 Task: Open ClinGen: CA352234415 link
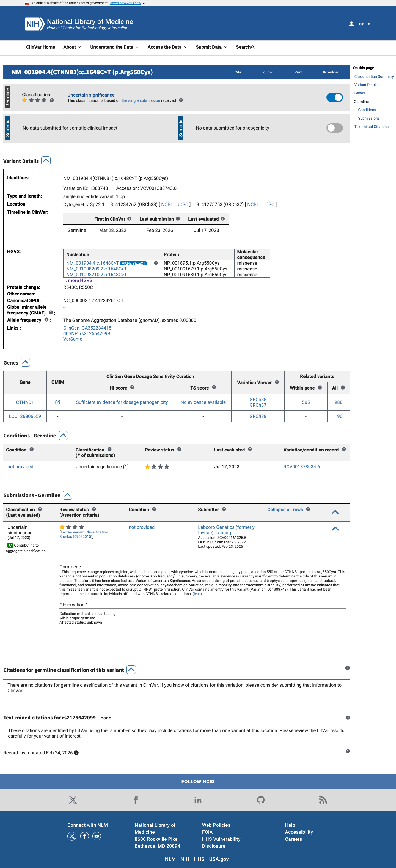(x=87, y=328)
